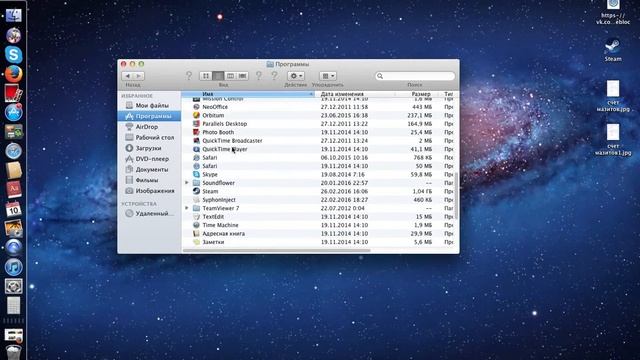640x360 pixels.
Task: Expand the Soundflower folder
Action: click(x=187, y=183)
